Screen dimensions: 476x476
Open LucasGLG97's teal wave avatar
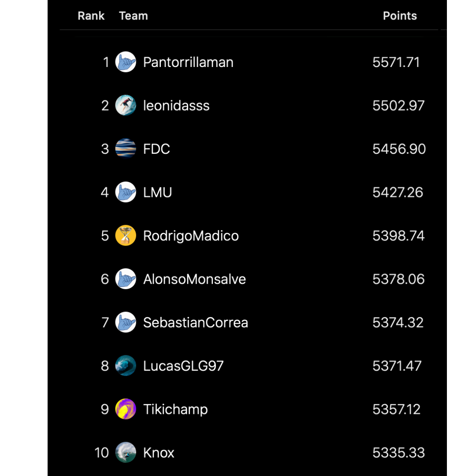(x=126, y=366)
